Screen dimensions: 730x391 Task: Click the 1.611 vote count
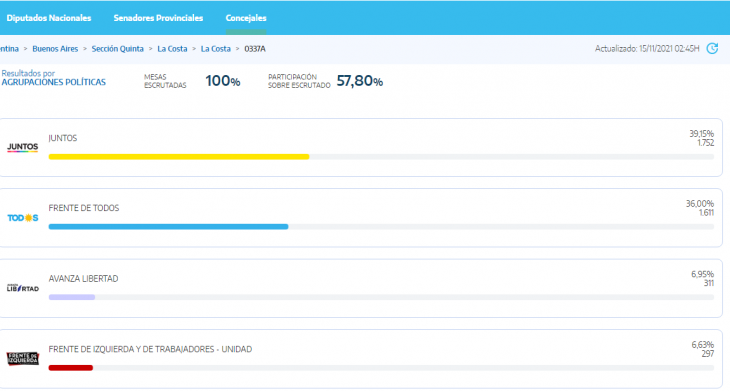[706, 213]
